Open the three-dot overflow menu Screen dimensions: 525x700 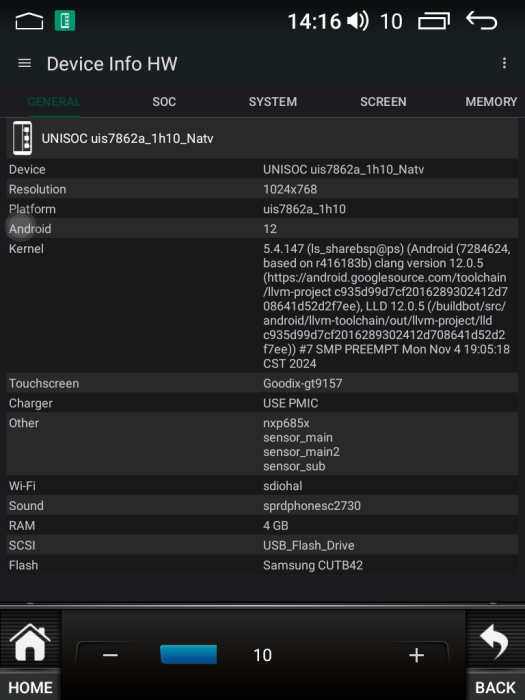[x=504, y=63]
